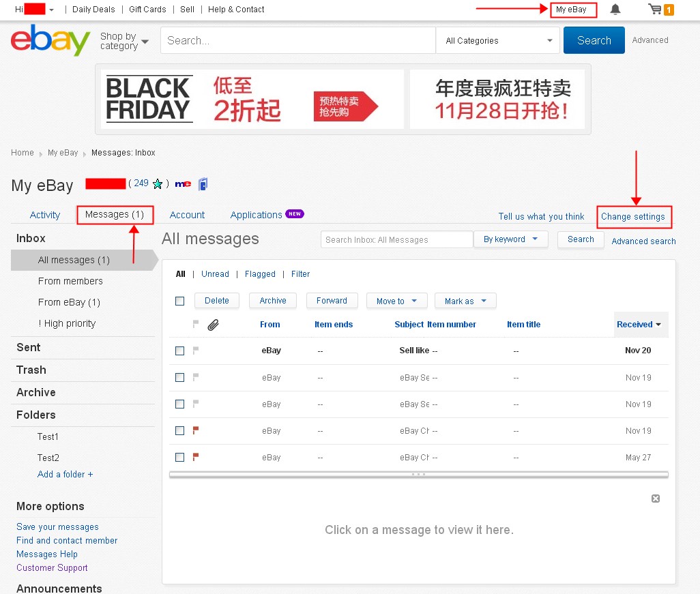Select All messages (1) in Inbox
The width and height of the screenshot is (700, 594).
[x=84, y=261]
